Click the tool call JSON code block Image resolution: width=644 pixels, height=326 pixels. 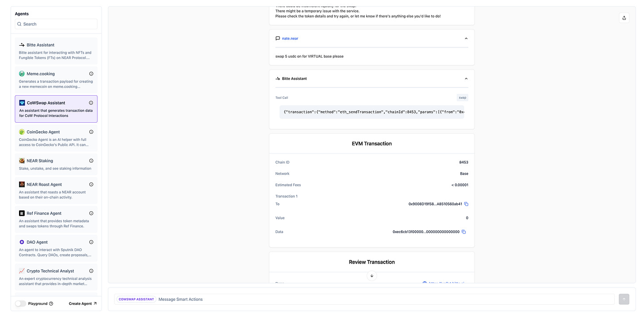[372, 112]
